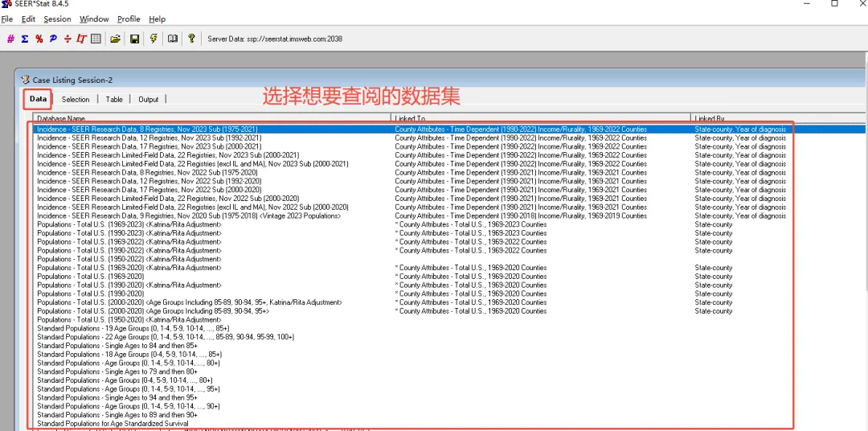
Task: Select SEER Research Data, 17 Registries, Nov 2023 Sub
Action: coord(149,146)
